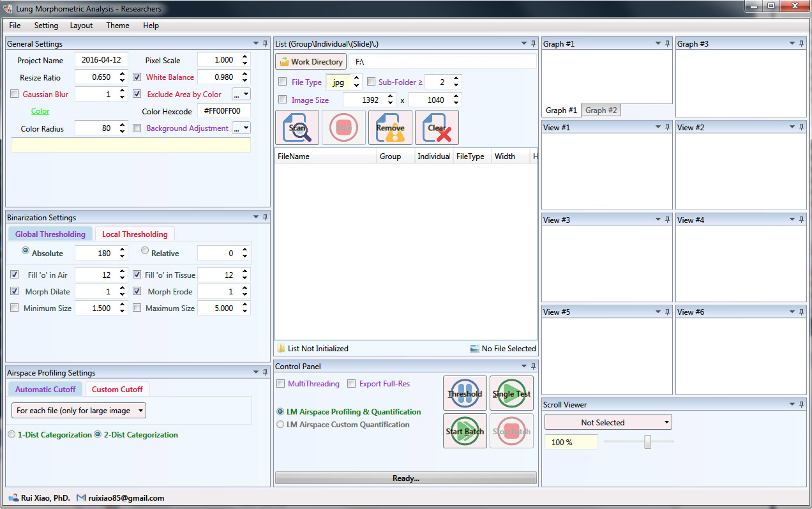
Task: Expand the 'For each file' cutoff dropdown
Action: pyautogui.click(x=79, y=411)
